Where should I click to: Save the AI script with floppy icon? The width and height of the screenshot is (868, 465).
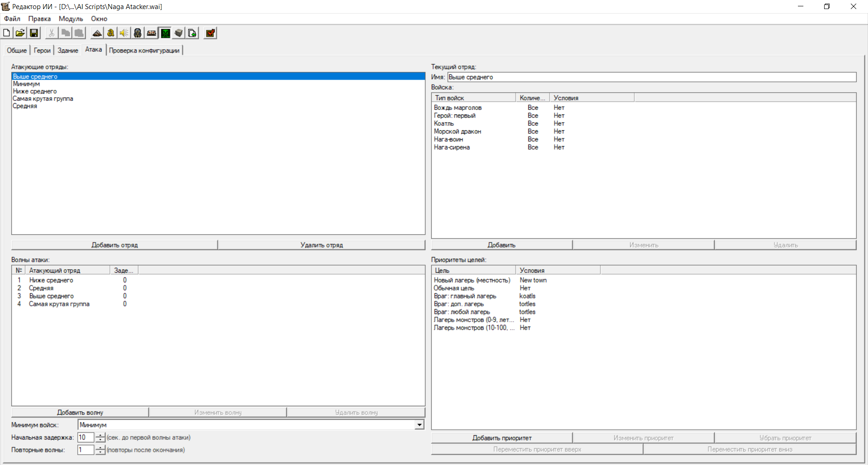point(34,33)
